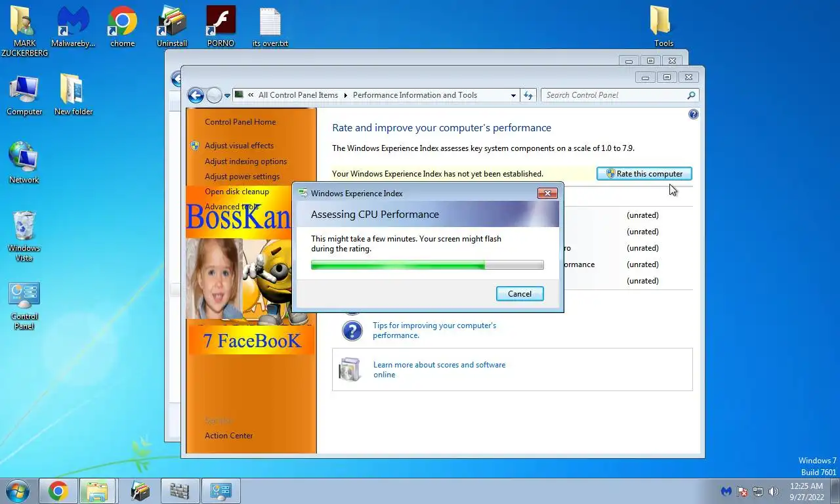Image resolution: width=840 pixels, height=504 pixels.
Task: Open the Action Center flag tray icon
Action: (742, 492)
